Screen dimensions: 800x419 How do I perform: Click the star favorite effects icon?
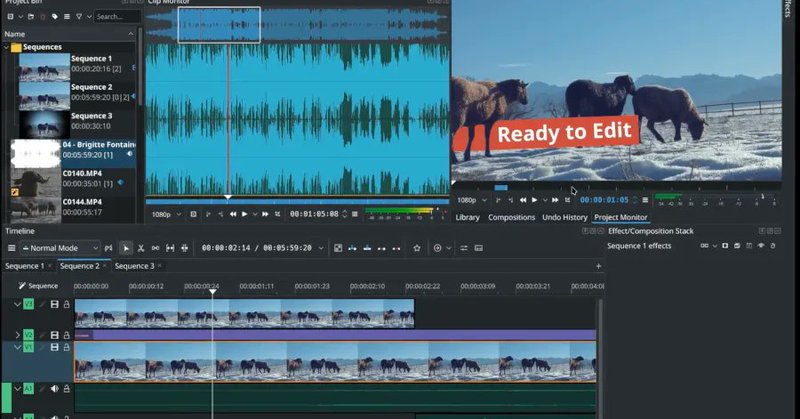pos(417,248)
